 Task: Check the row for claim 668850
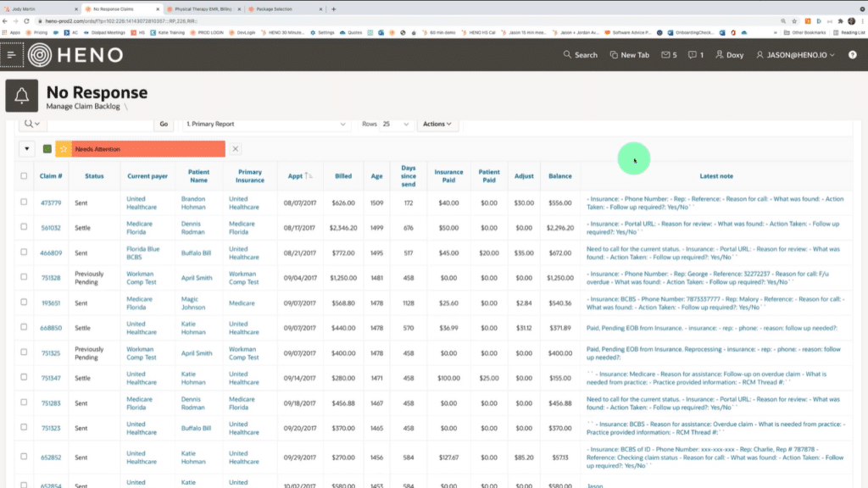click(x=24, y=327)
